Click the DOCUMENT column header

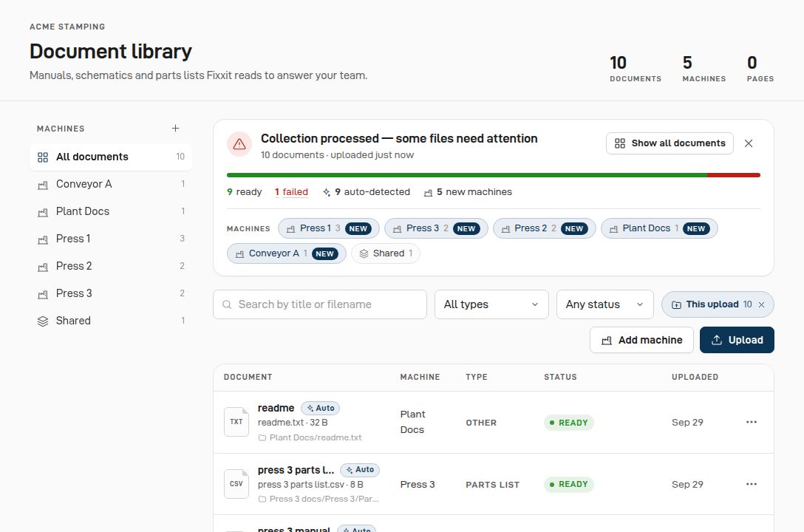coord(248,378)
